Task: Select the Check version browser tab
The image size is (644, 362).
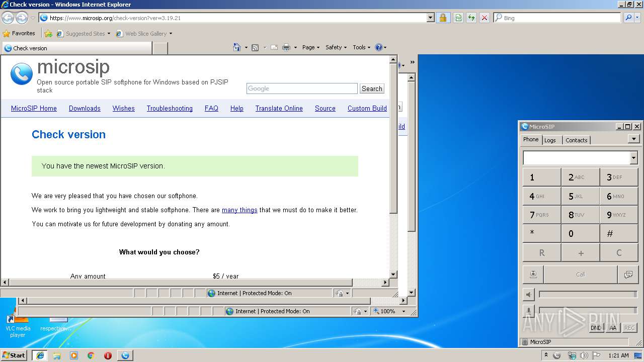Action: pos(77,48)
